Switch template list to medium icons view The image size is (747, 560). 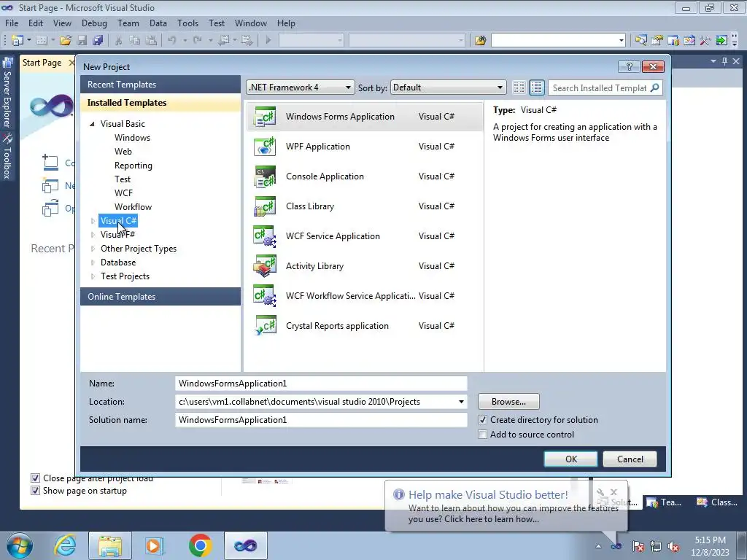point(536,87)
